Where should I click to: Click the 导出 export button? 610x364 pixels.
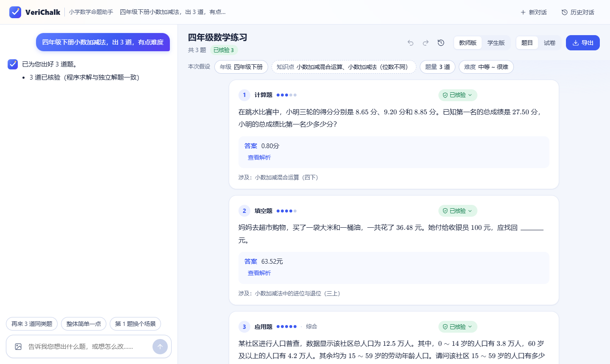click(583, 43)
